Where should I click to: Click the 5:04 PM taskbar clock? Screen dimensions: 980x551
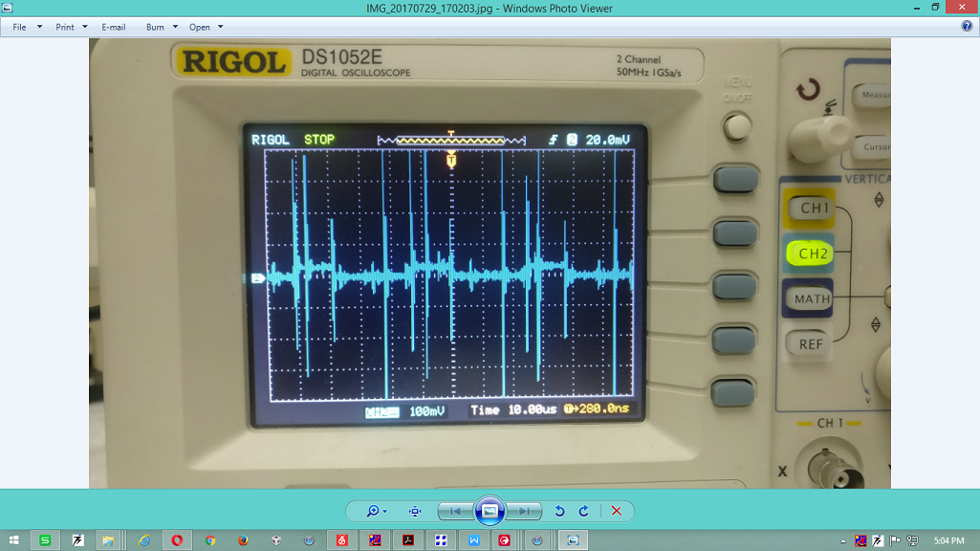pos(948,540)
